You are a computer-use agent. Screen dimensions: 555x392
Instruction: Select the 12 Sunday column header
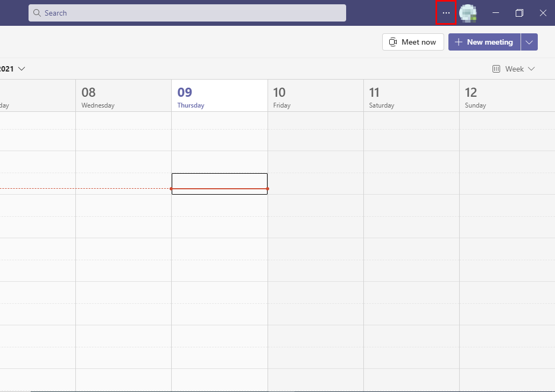tap(507, 96)
